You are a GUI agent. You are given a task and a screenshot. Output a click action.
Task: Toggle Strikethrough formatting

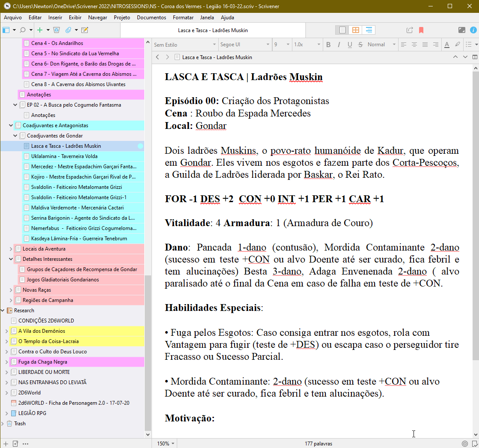pos(360,45)
